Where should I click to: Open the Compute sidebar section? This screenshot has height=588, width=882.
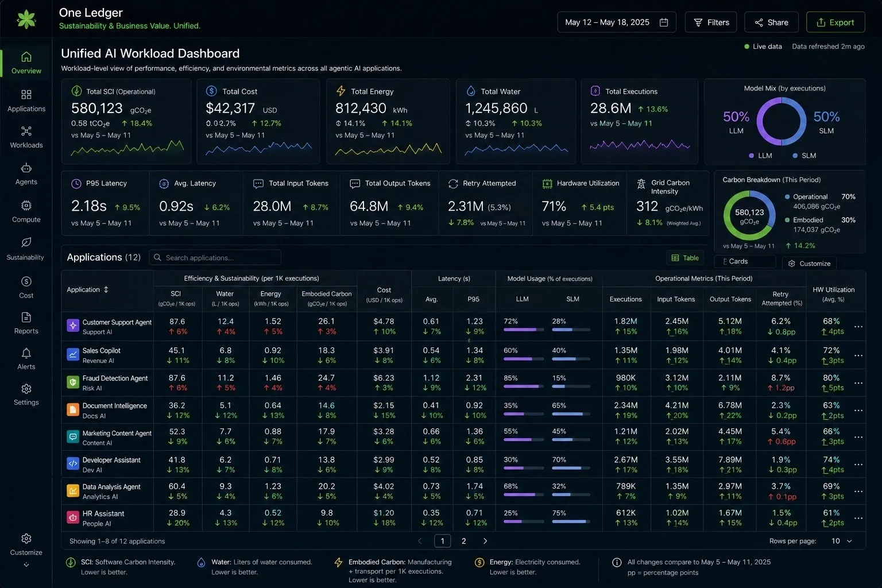tap(26, 211)
